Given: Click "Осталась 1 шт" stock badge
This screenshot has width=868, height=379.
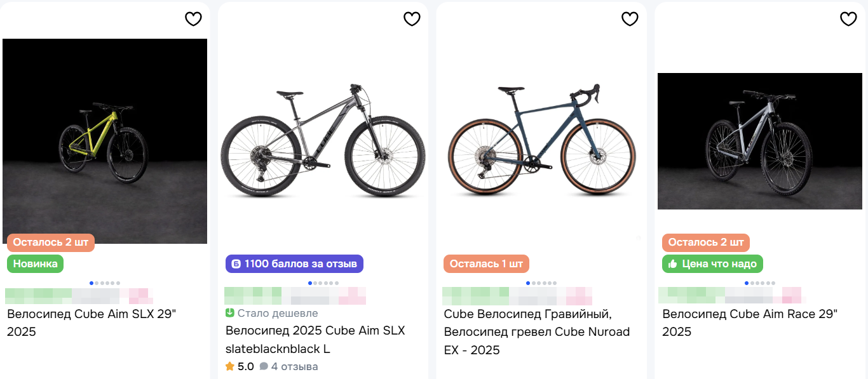Looking at the screenshot, I should click(x=486, y=264).
